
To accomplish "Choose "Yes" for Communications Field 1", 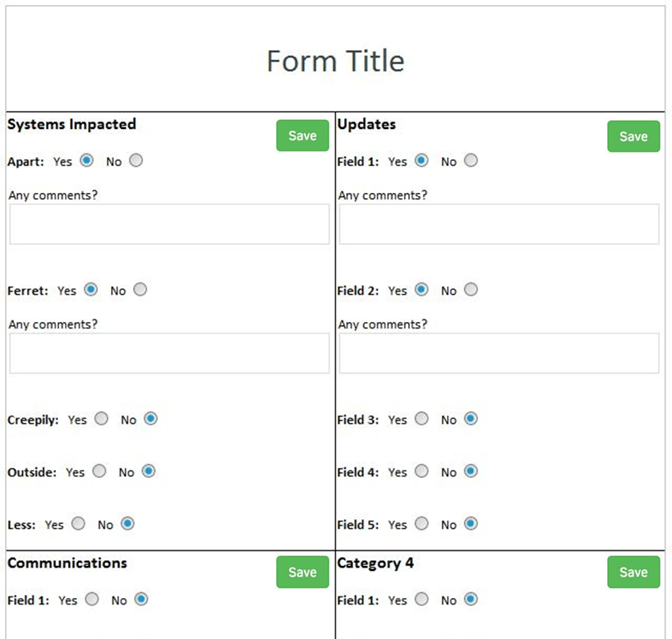I will point(91,599).
